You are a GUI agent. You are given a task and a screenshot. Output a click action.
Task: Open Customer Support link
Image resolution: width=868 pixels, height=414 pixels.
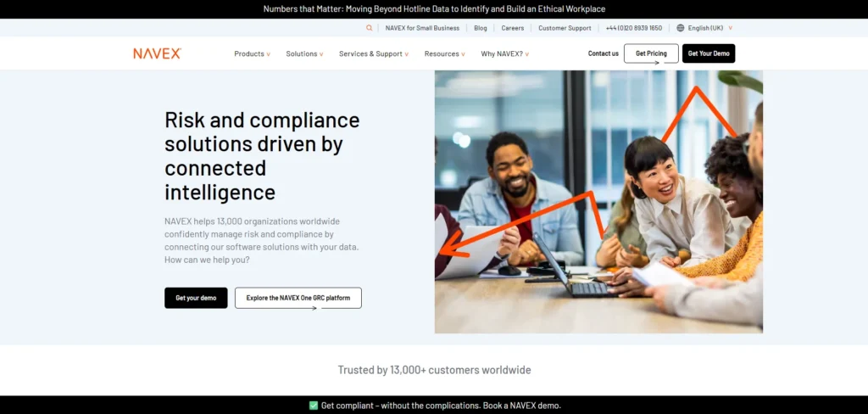(x=565, y=28)
